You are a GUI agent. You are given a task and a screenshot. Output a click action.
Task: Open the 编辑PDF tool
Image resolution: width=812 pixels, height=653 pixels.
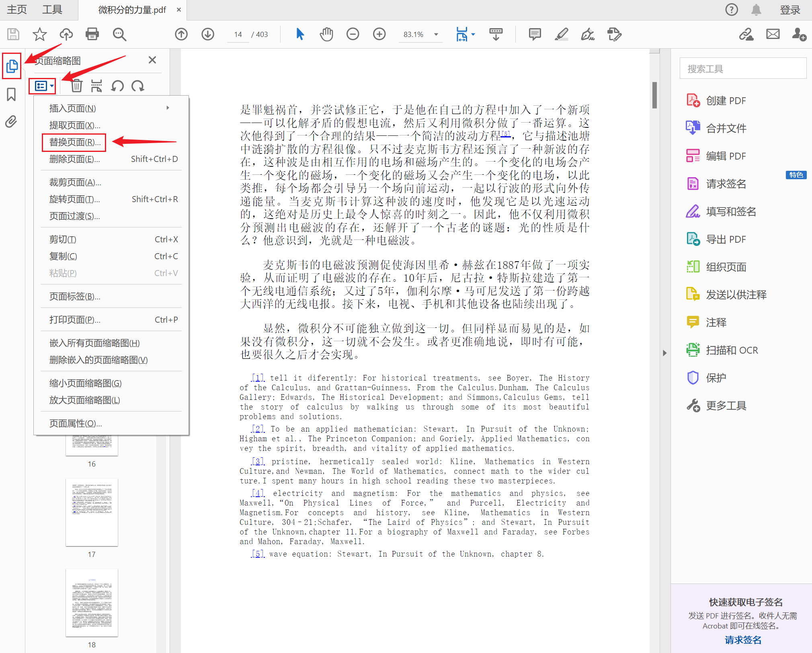[725, 156]
